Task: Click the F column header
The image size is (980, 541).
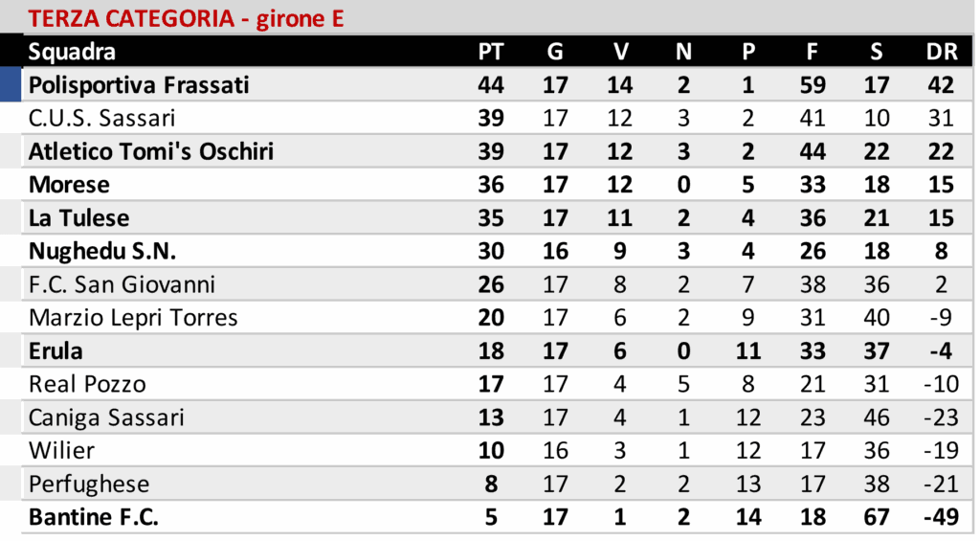Action: click(x=813, y=52)
